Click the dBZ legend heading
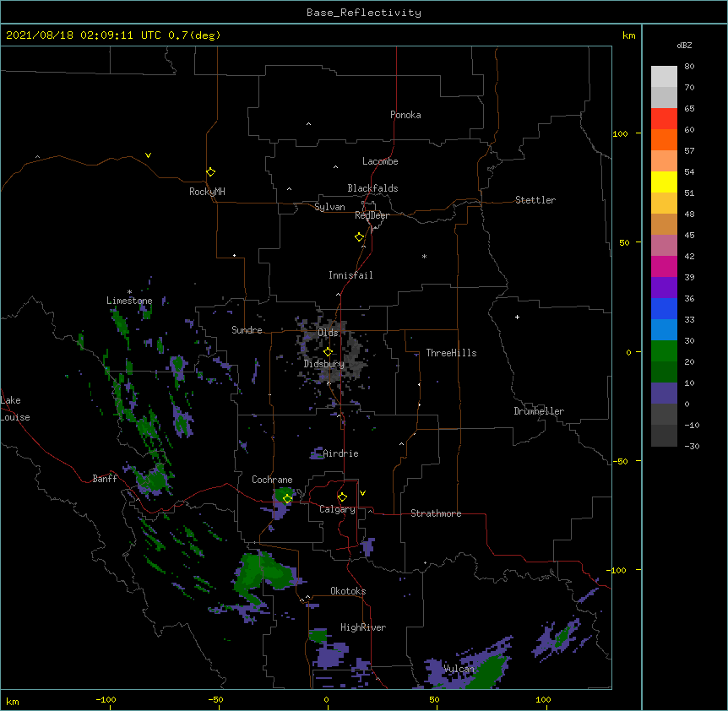This screenshot has height=711, width=728. click(x=684, y=45)
